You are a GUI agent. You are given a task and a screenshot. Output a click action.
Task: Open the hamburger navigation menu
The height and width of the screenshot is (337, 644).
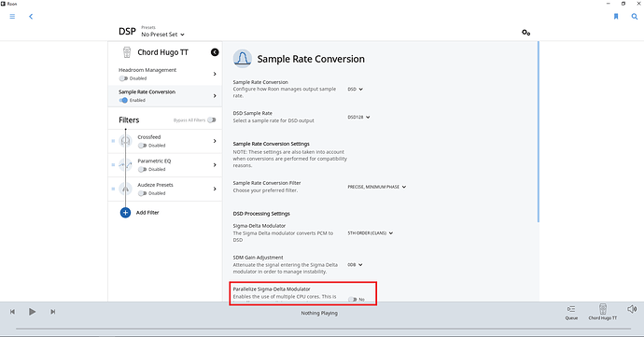tap(12, 17)
